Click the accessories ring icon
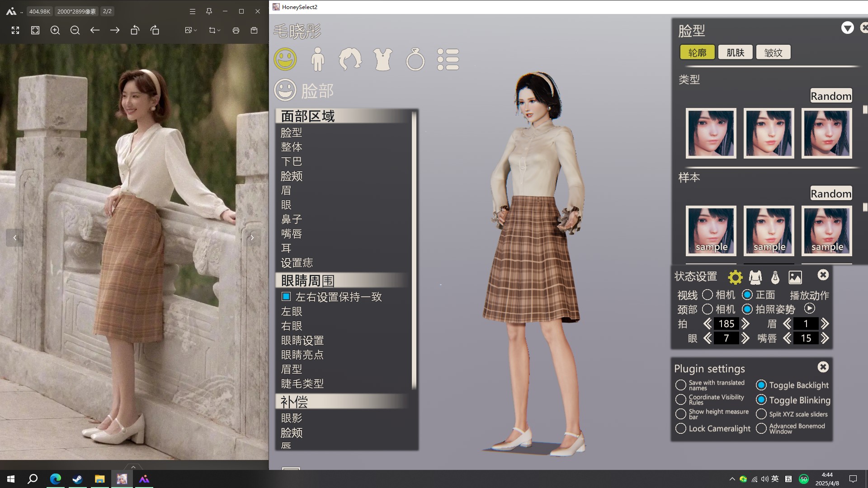Viewport: 868px width, 488px height. (x=415, y=60)
